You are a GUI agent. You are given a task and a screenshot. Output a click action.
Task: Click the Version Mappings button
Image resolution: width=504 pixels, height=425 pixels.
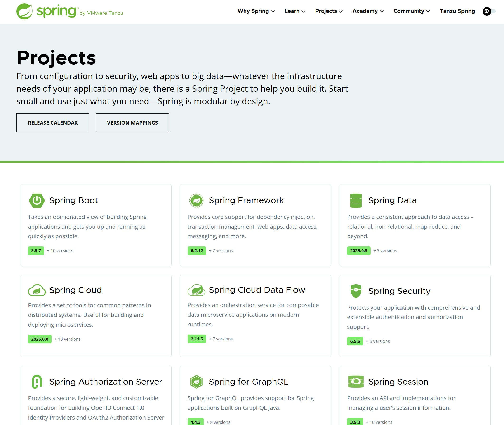pyautogui.click(x=132, y=123)
